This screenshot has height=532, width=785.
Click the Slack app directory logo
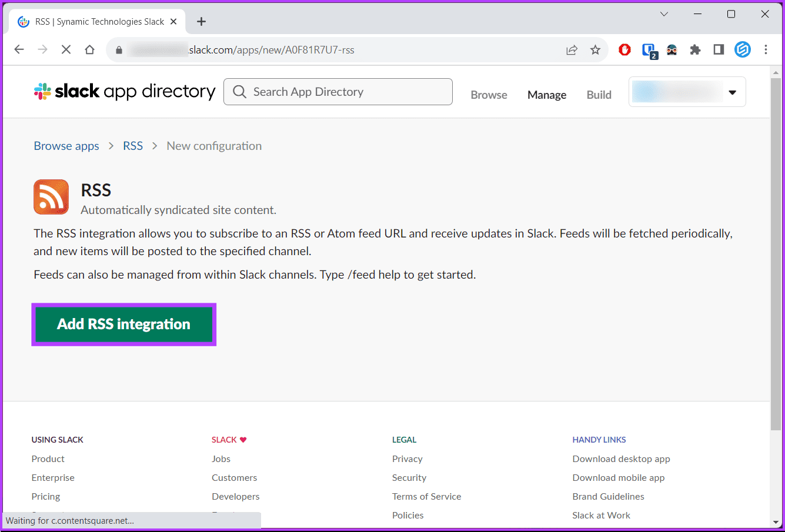click(124, 91)
